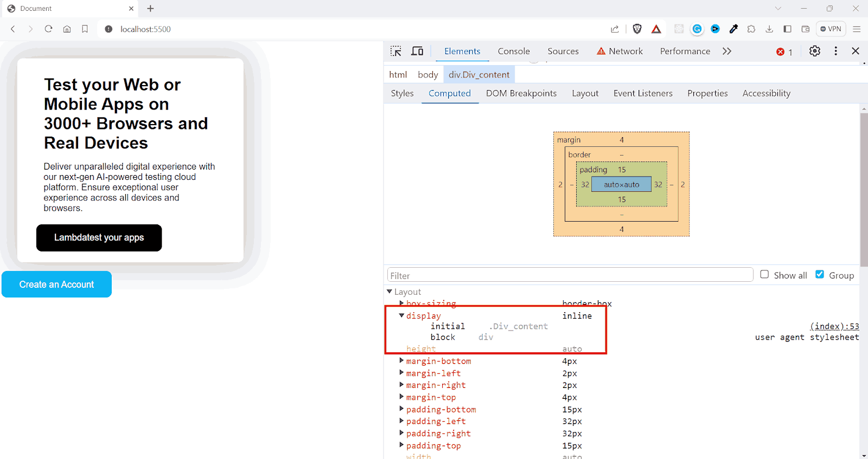Click the Create an Account button
Viewport: 868px width, 459px height.
coord(56,285)
